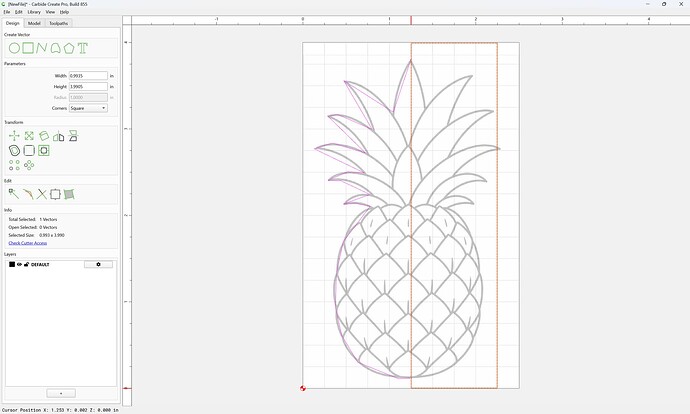
Task: Open the Align Vectors tool icon
Action: click(x=44, y=150)
